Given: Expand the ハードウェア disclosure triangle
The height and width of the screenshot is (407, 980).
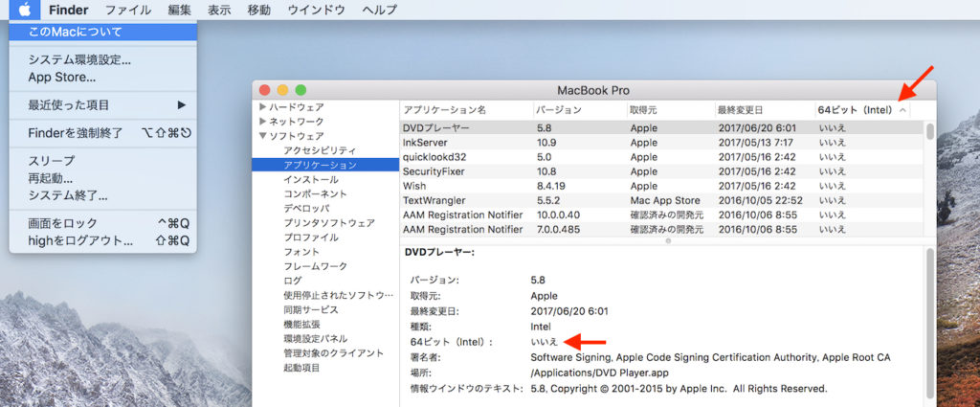Looking at the screenshot, I should coord(262,107).
